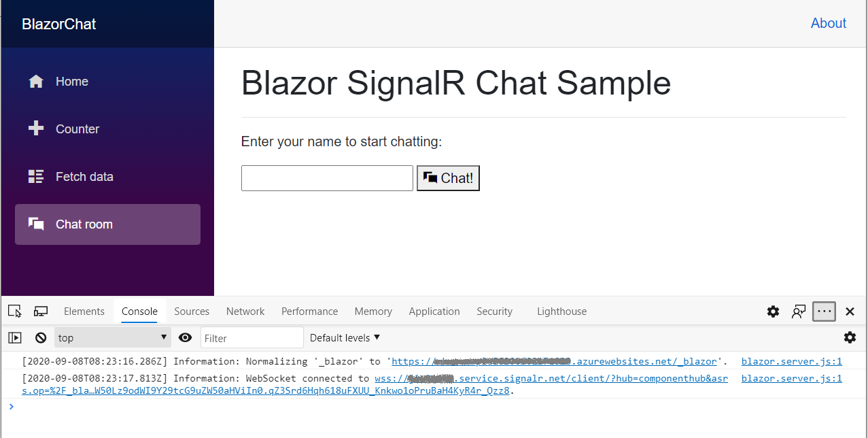Open the Lighthouse panel
Image resolution: width=868 pixels, height=438 pixels.
click(x=561, y=311)
